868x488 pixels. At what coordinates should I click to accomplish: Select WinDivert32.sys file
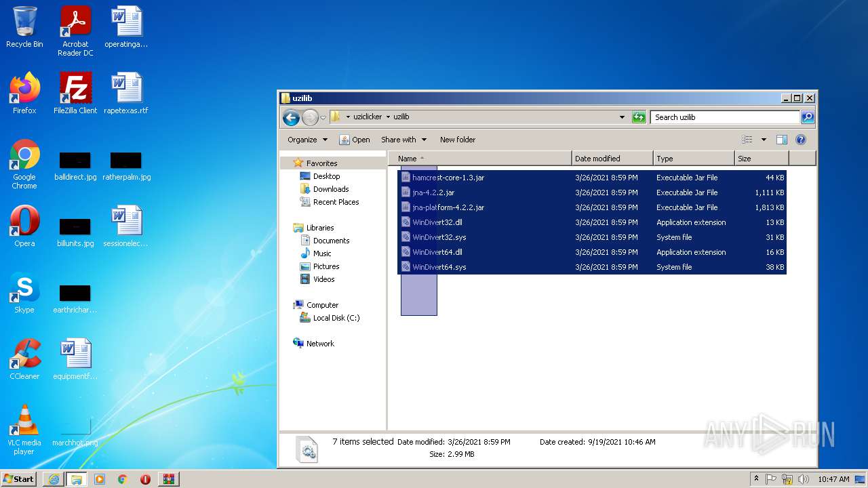(x=591, y=237)
